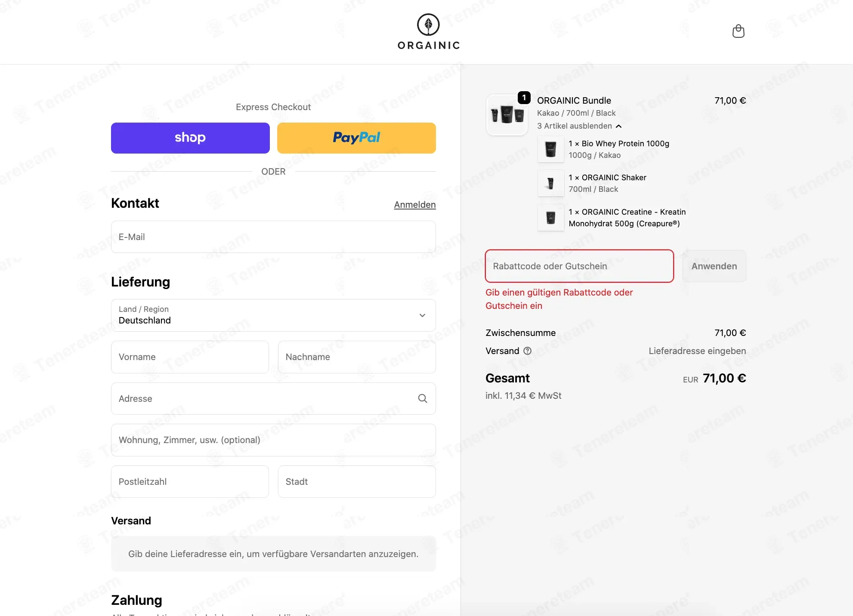Open the Anmelden login link
853x616 pixels.
415,205
